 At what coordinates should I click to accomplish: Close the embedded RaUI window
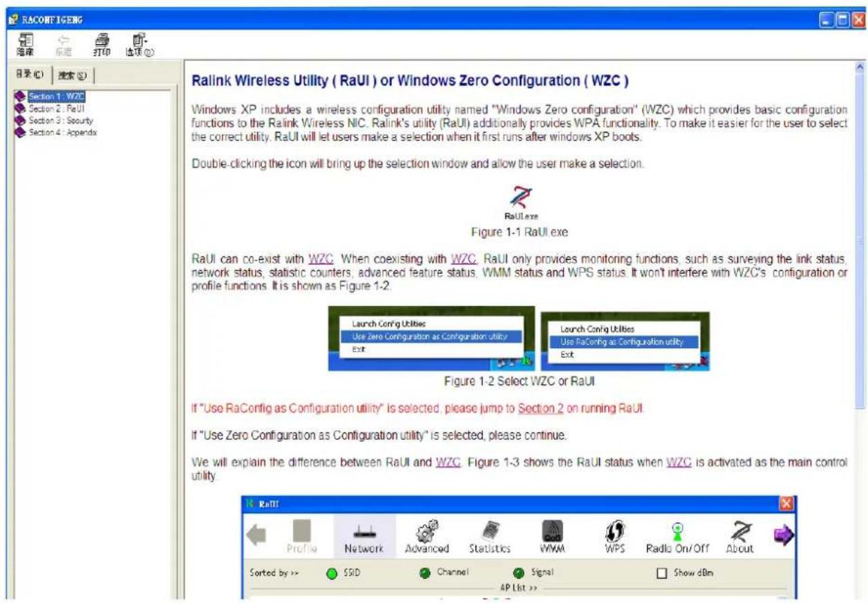(786, 504)
